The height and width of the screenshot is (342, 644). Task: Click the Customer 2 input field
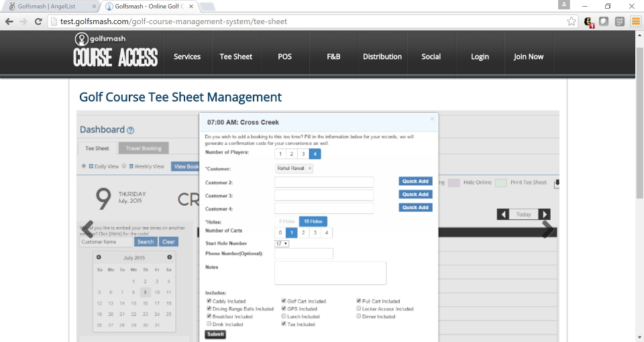coord(324,182)
